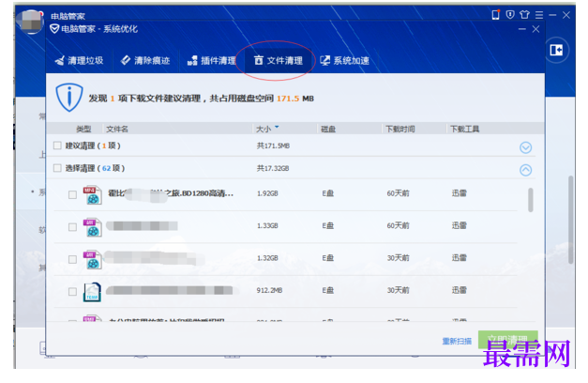Click the 重新扫描 link
Viewport: 588px width, 383px height.
pyautogui.click(x=457, y=341)
